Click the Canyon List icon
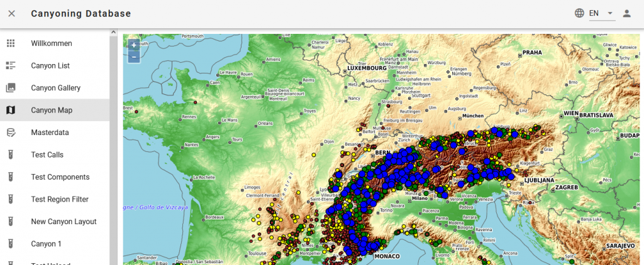 11,66
